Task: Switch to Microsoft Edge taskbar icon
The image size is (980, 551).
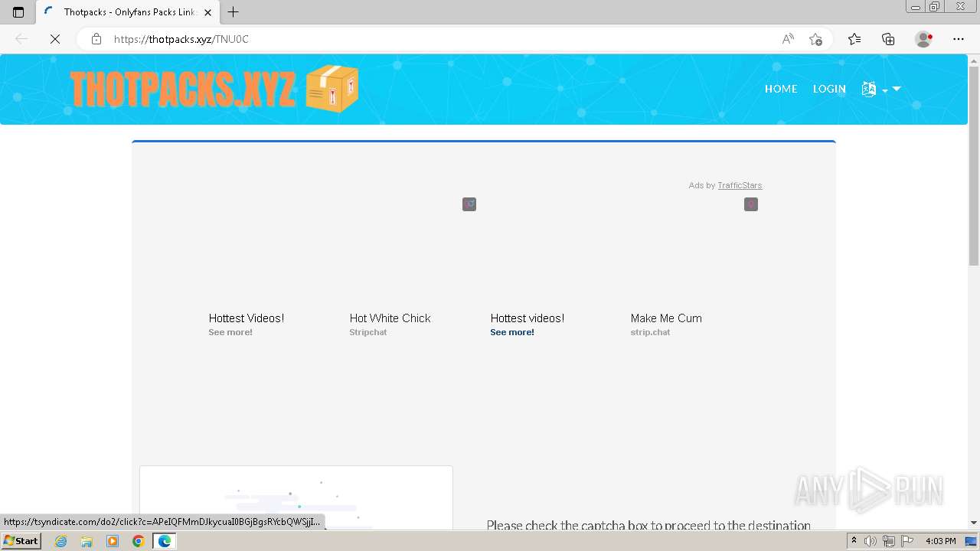Action: click(165, 541)
